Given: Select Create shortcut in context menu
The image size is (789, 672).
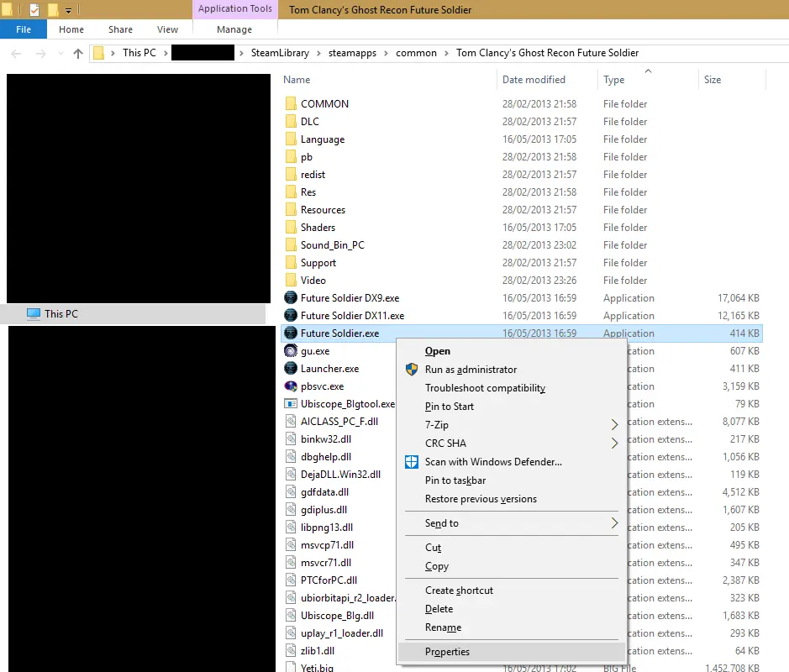Looking at the screenshot, I should 459,591.
